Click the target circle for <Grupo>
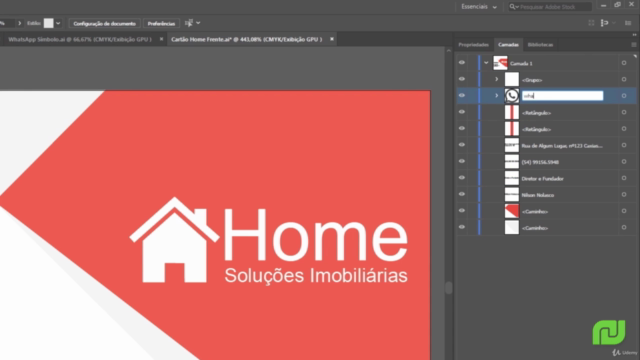The height and width of the screenshot is (360, 640). [624, 79]
